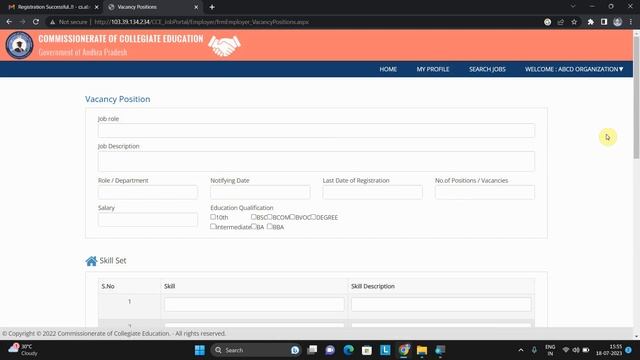
Task: Click the Skill field in row 1
Action: click(x=254, y=304)
